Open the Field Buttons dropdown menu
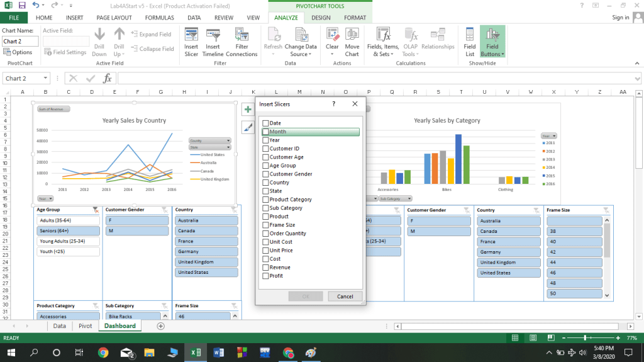 coord(492,54)
